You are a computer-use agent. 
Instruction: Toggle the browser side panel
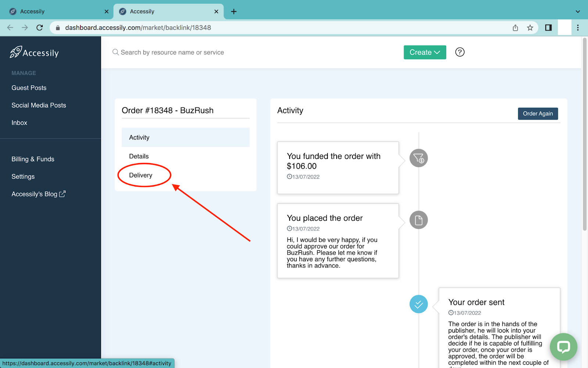pyautogui.click(x=548, y=28)
